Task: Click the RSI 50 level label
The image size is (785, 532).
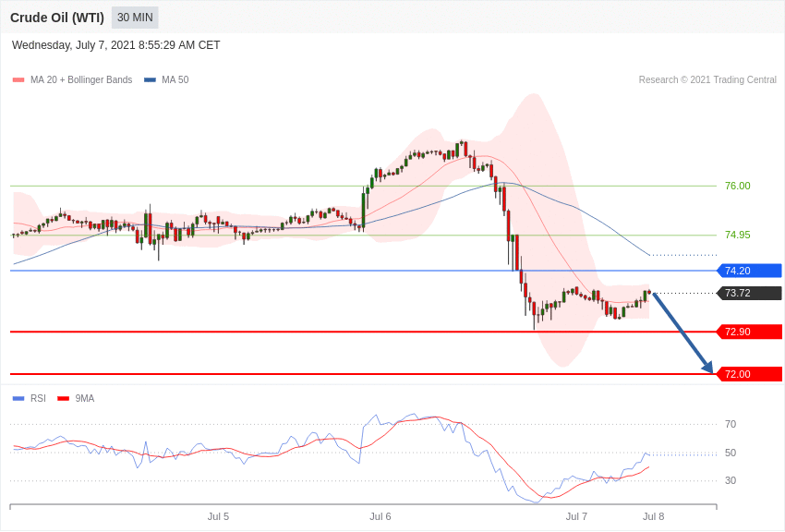Action: tap(731, 453)
